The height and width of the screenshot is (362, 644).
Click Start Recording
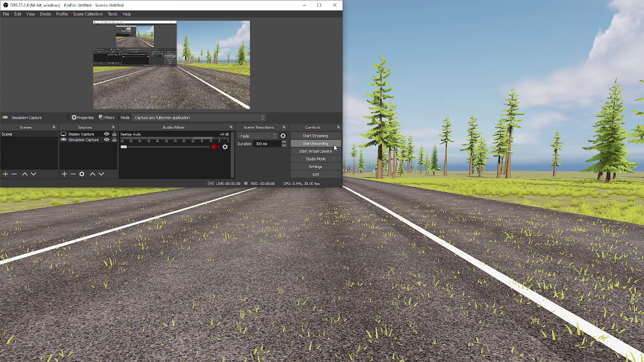click(315, 143)
